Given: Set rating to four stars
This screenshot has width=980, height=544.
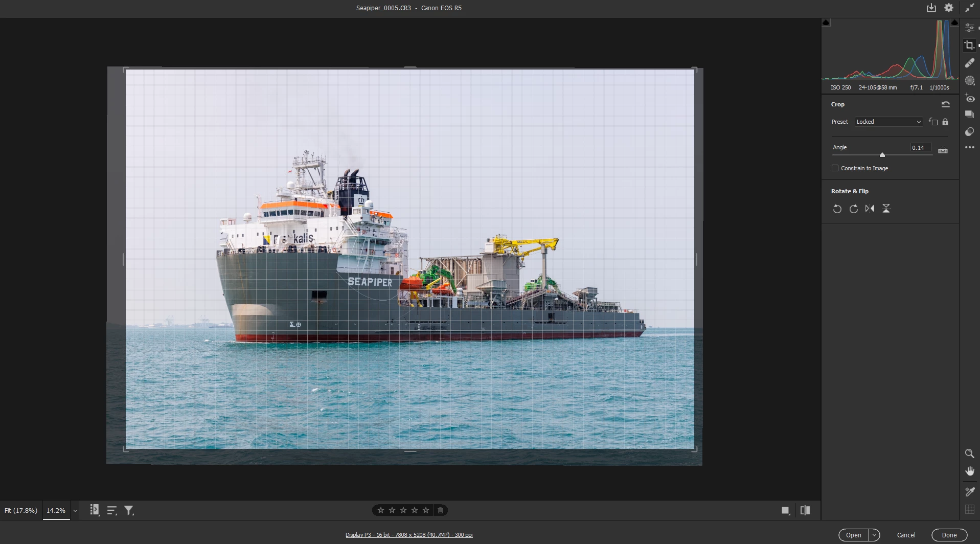Looking at the screenshot, I should [x=415, y=510].
